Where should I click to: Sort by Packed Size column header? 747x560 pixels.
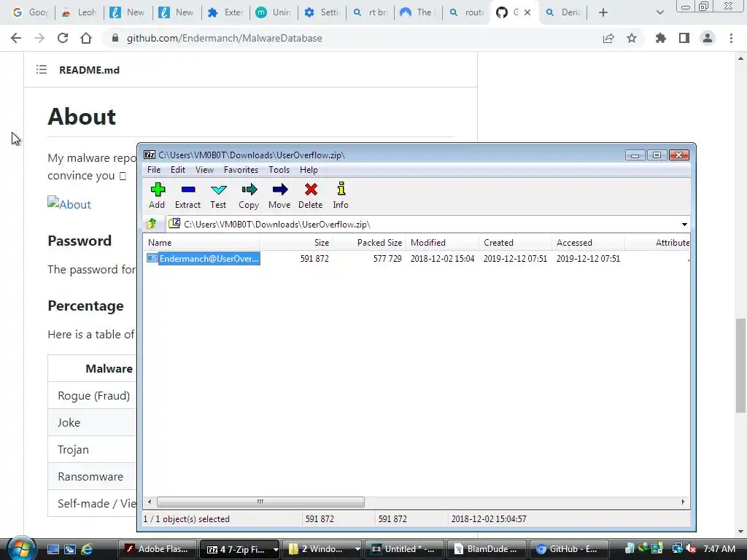click(x=370, y=242)
